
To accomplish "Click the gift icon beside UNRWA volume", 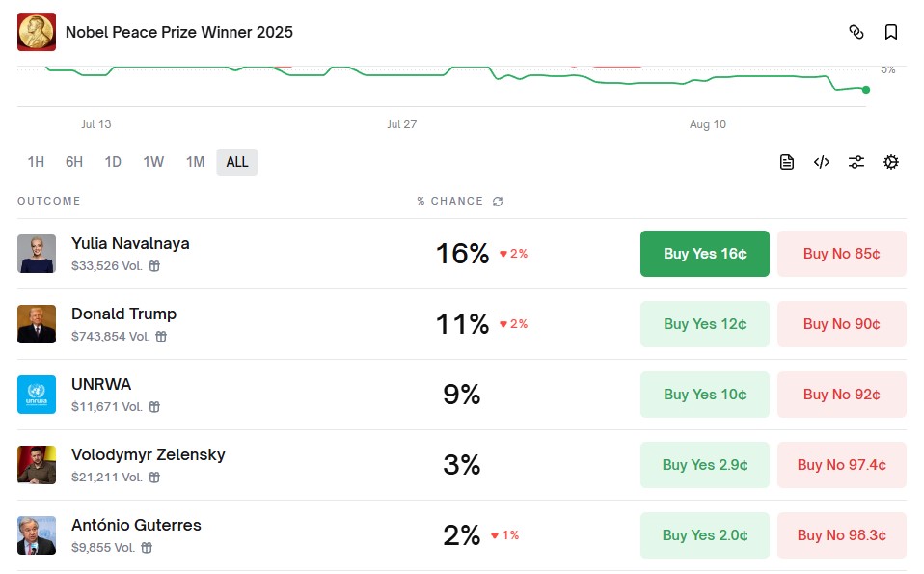I will pos(154,407).
